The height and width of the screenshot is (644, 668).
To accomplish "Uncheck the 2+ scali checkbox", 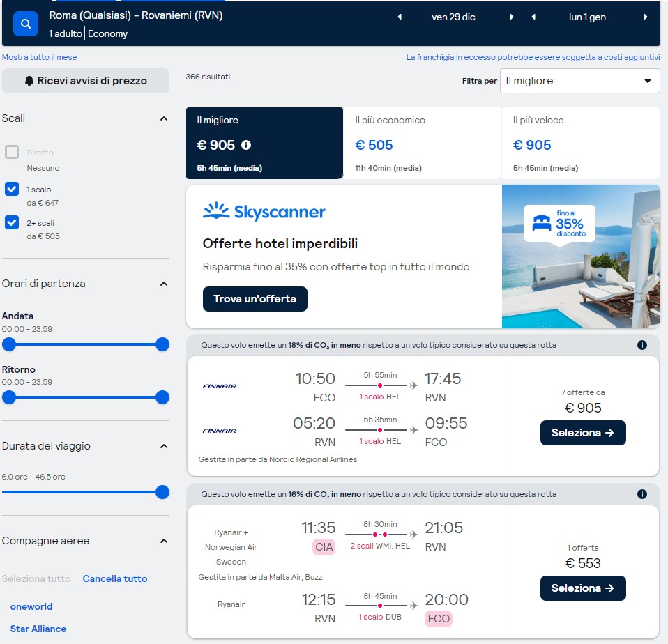I will [x=12, y=222].
